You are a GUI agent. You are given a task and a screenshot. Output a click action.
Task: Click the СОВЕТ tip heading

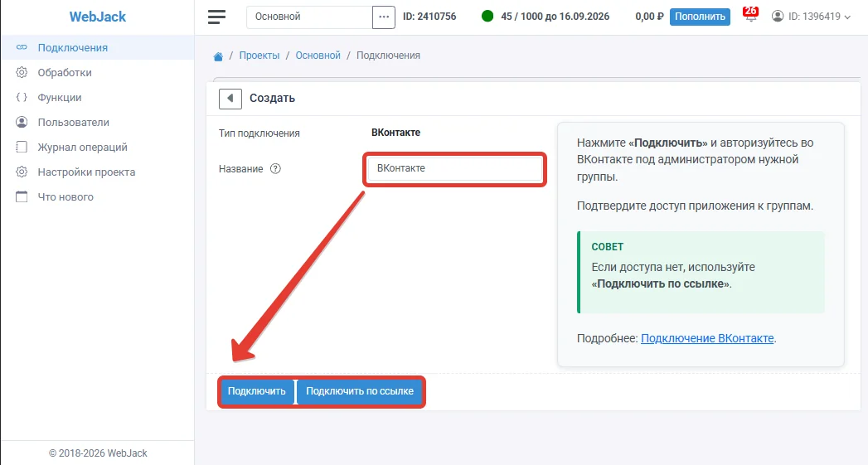click(607, 247)
